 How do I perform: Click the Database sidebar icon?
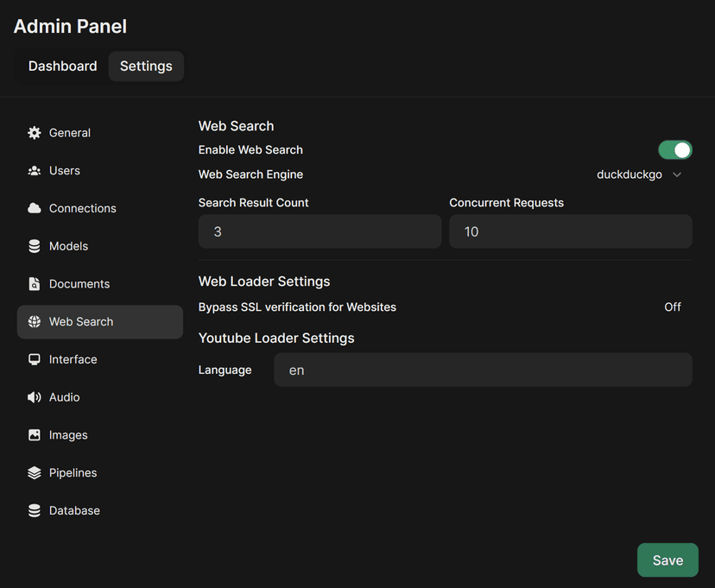coord(34,510)
